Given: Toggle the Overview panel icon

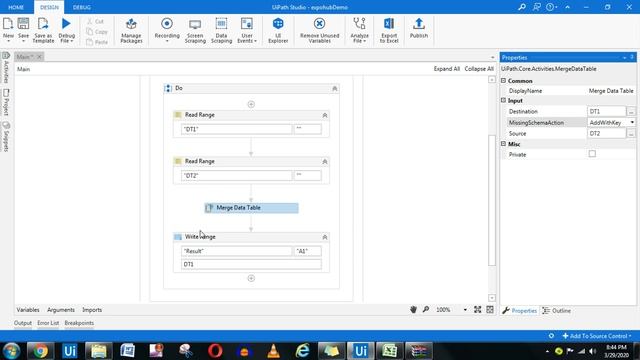Looking at the screenshot, I should pyautogui.click(x=490, y=310).
